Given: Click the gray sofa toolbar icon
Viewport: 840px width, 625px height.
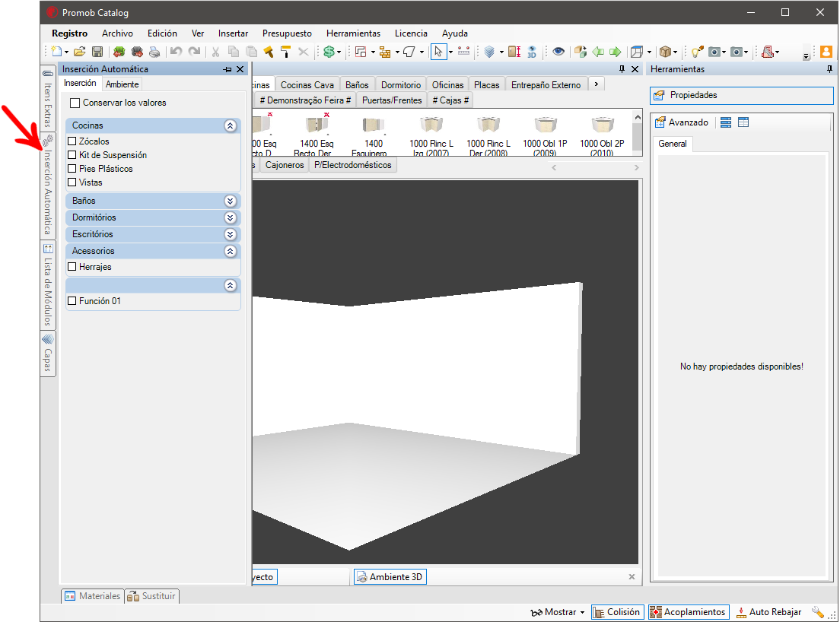Looking at the screenshot, I should pyautogui.click(x=137, y=52).
